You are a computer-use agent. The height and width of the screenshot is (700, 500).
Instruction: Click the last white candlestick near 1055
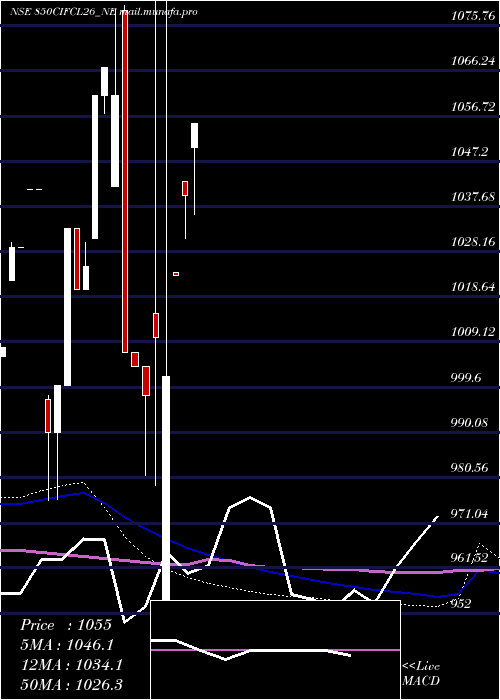[195, 135]
